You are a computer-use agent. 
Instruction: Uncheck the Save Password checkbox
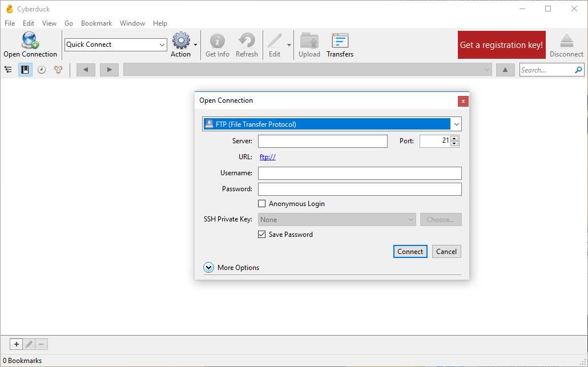coord(262,234)
